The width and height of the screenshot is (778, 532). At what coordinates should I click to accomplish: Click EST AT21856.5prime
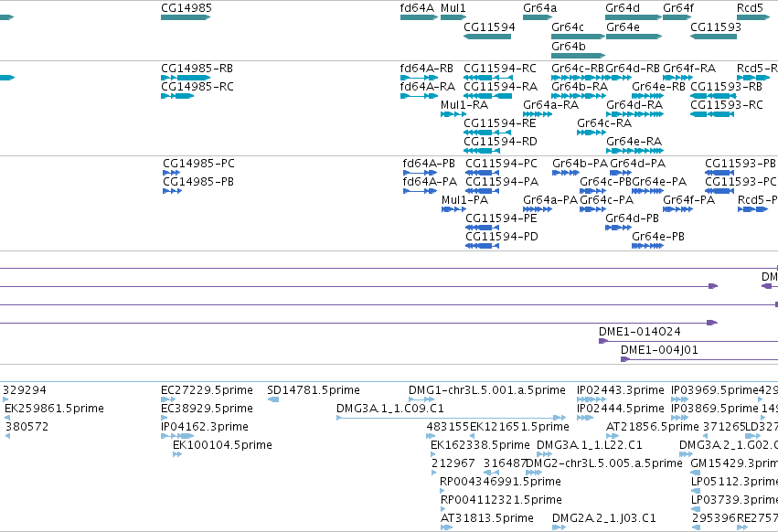613,436
